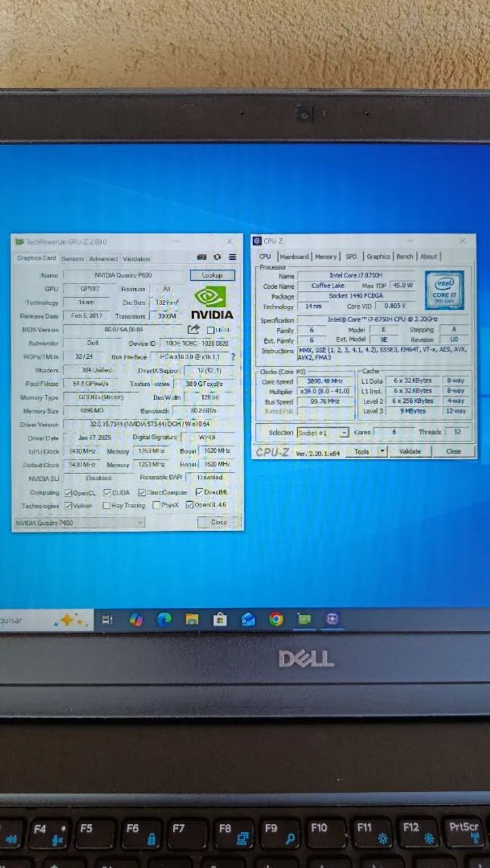The width and height of the screenshot is (490, 868).
Task: Select the CPU-Z taskbar icon
Action: (332, 619)
